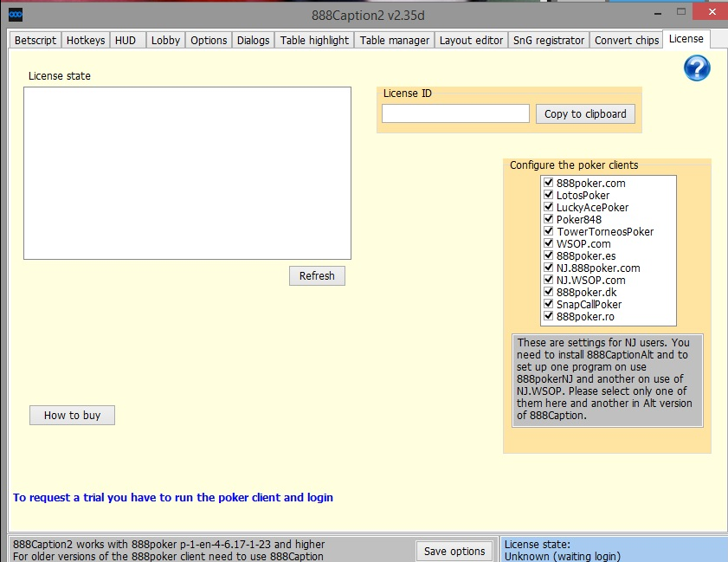The height and width of the screenshot is (562, 728).
Task: Disable the 888poker.es client
Action: point(548,255)
